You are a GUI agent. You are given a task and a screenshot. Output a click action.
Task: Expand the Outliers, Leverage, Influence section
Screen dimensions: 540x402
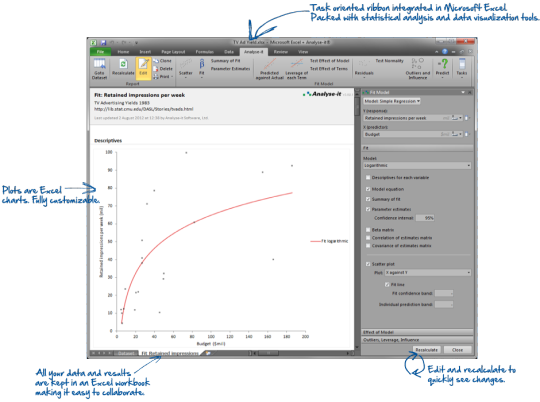pyautogui.click(x=417, y=340)
